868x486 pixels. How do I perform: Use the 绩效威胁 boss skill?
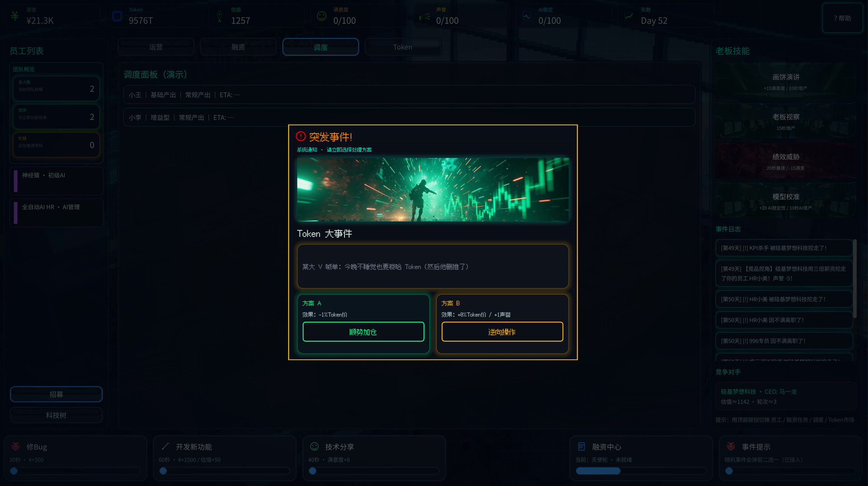pos(786,161)
